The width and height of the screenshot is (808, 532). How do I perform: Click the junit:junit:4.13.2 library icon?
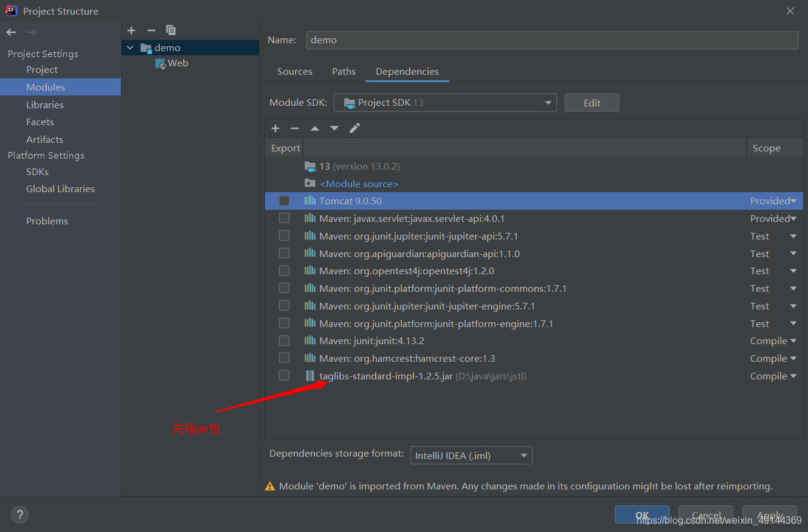pos(310,340)
